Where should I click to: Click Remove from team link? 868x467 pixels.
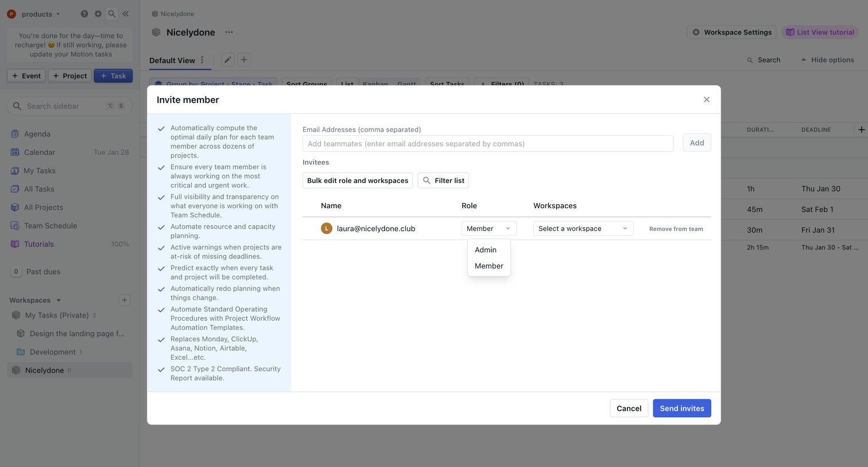676,229
